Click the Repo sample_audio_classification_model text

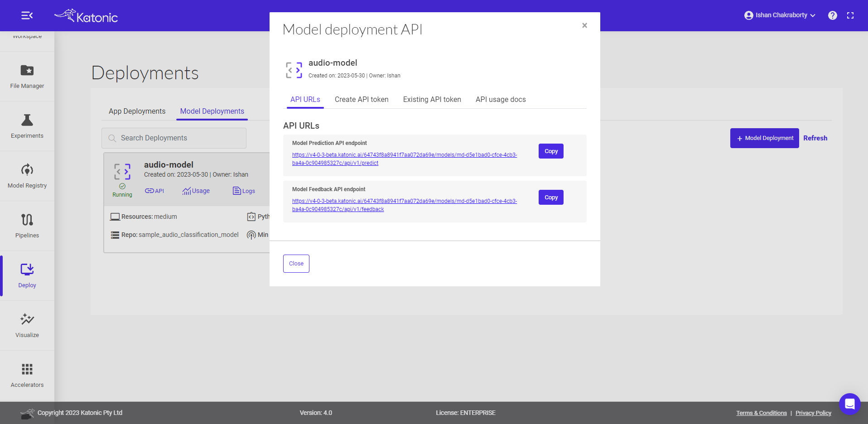click(x=180, y=235)
